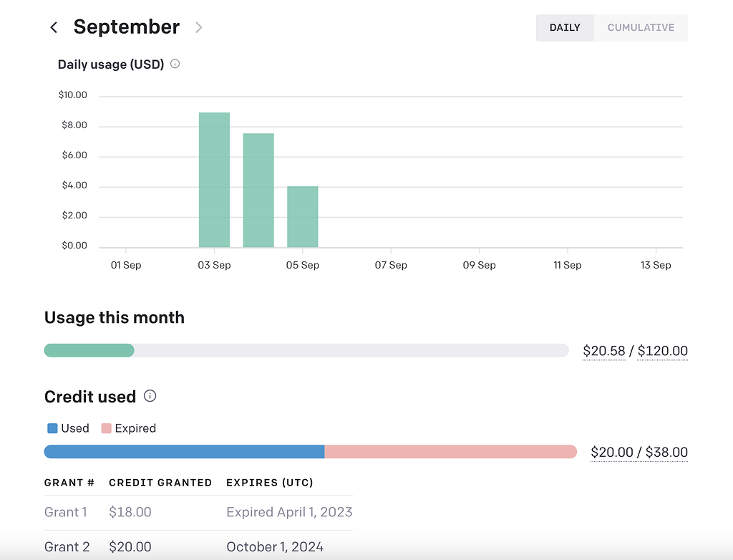Click the info icon beside Daily usage (USD)

[175, 64]
